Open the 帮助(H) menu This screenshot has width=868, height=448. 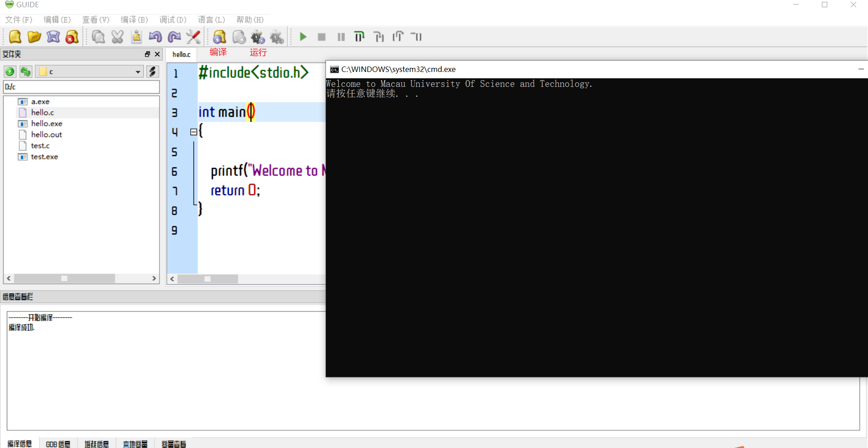(x=250, y=20)
